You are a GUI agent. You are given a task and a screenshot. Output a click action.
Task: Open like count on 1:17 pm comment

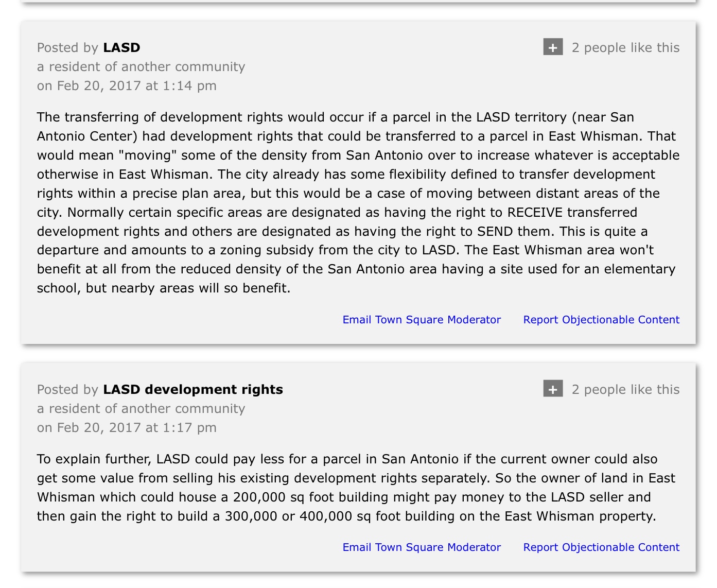[x=625, y=389]
